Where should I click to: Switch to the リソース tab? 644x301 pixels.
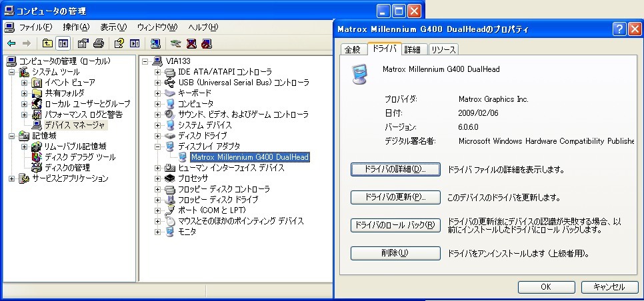pos(443,50)
